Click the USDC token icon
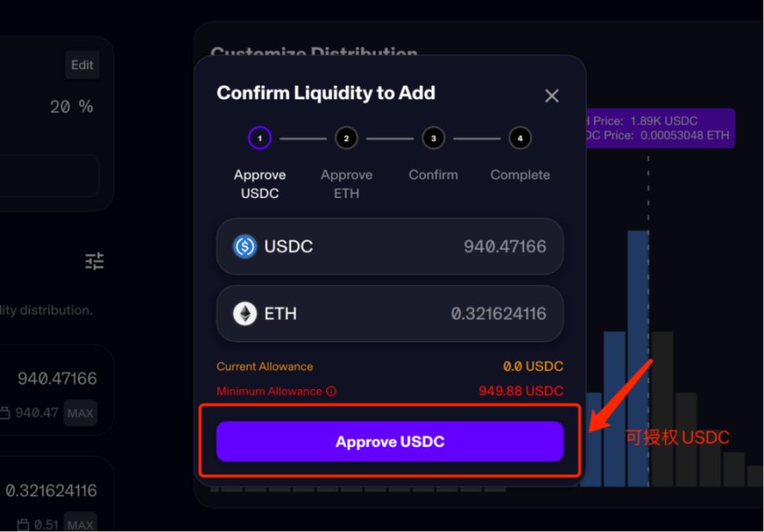The width and height of the screenshot is (764, 532). click(245, 247)
